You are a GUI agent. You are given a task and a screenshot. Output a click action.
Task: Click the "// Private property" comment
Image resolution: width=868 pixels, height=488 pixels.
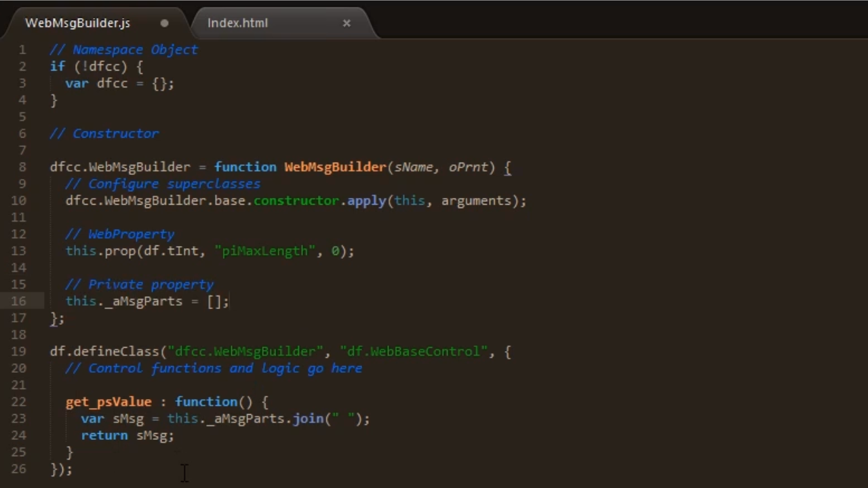point(140,285)
